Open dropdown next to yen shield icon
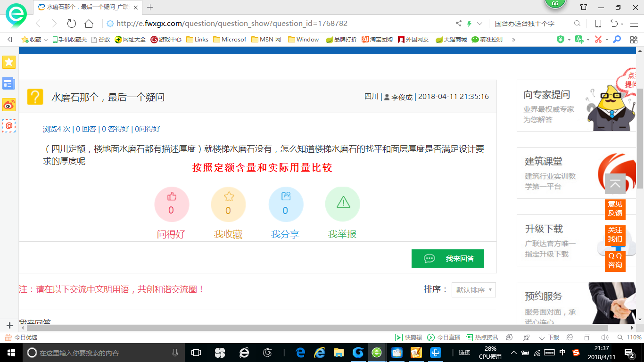The width and height of the screenshot is (644, 362). point(569,40)
